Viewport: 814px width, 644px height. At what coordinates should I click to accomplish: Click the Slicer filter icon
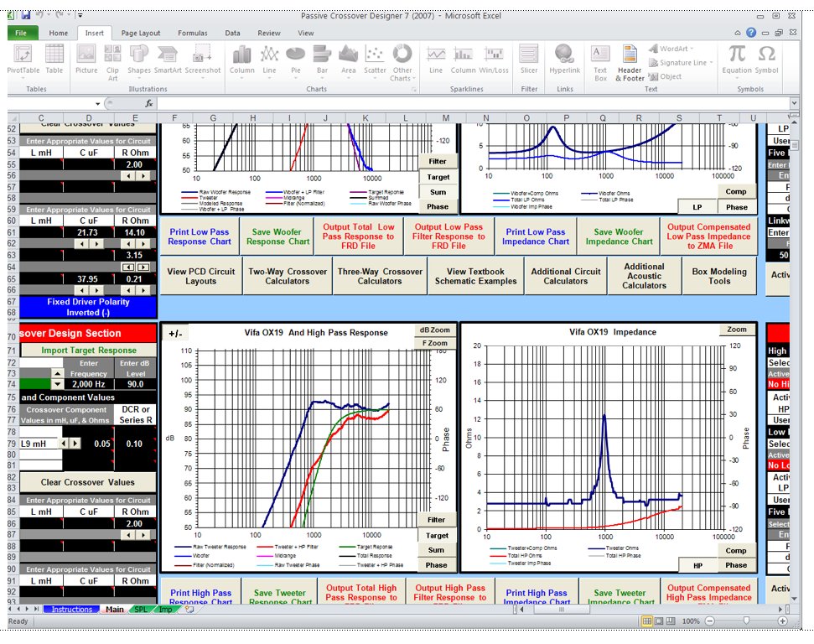[x=528, y=60]
